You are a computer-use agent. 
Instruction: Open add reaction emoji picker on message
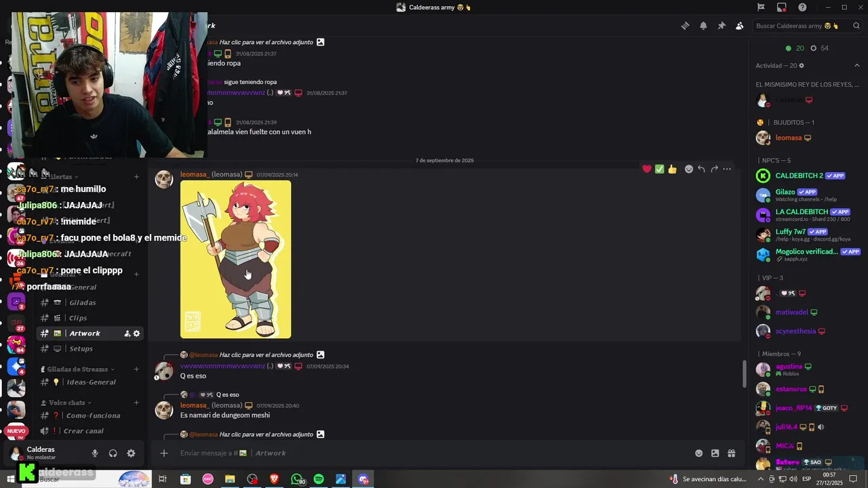[689, 169]
